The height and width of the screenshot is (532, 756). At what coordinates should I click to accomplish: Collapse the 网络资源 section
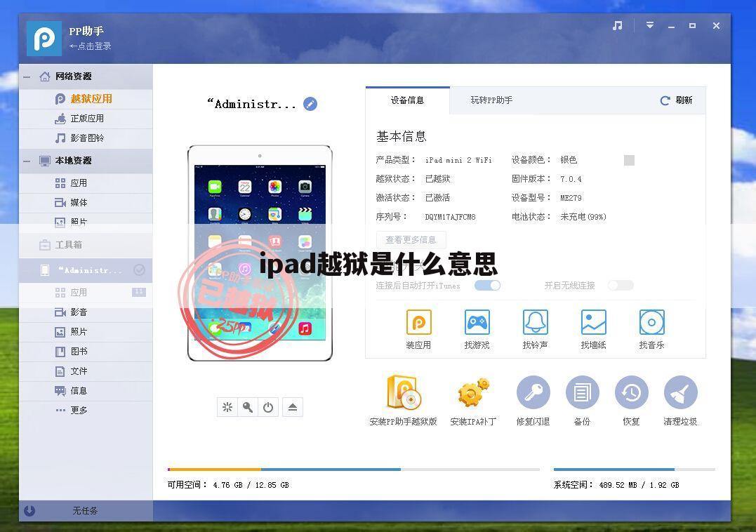pyautogui.click(x=27, y=77)
